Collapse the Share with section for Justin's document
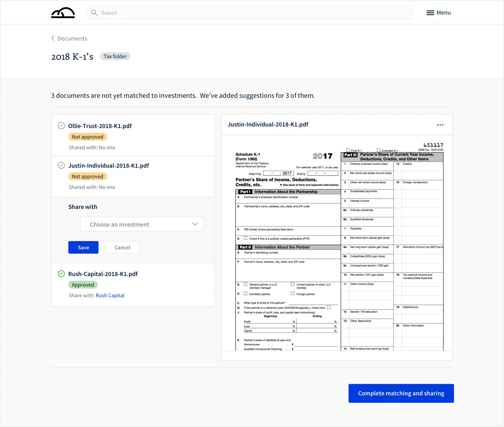Image resolution: width=504 pixels, height=427 pixels. click(x=122, y=247)
